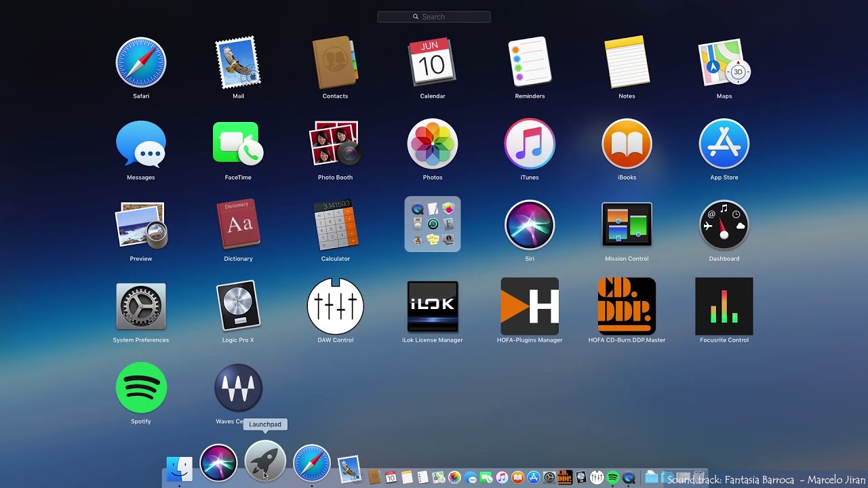Open the Notes app in Launchpad

coord(627,62)
